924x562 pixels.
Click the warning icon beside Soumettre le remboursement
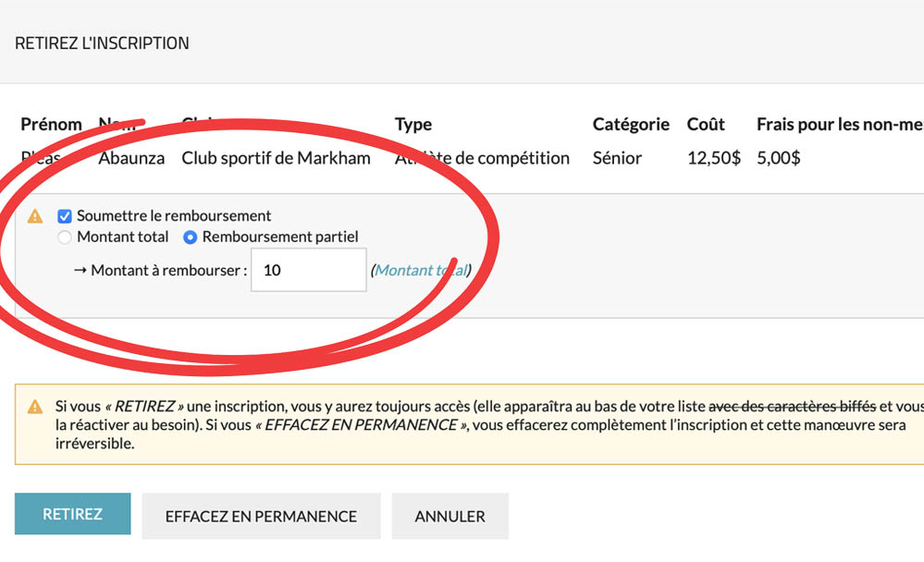[35, 216]
